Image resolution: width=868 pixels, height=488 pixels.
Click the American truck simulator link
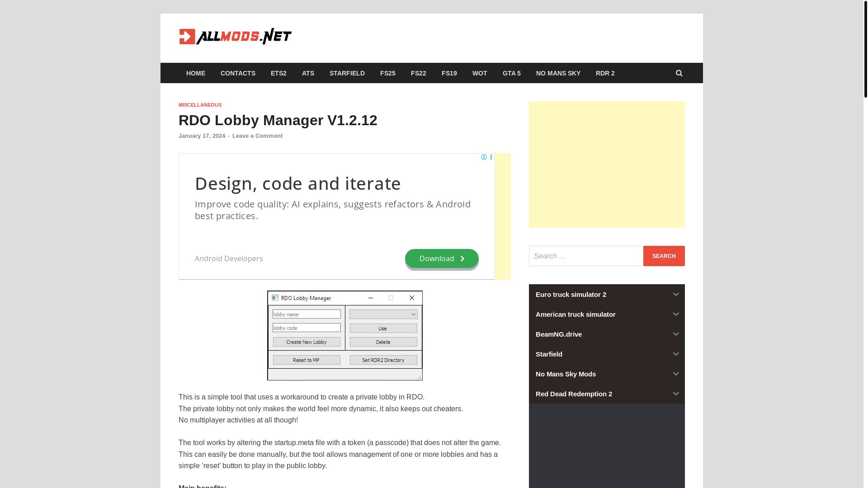[x=576, y=314]
